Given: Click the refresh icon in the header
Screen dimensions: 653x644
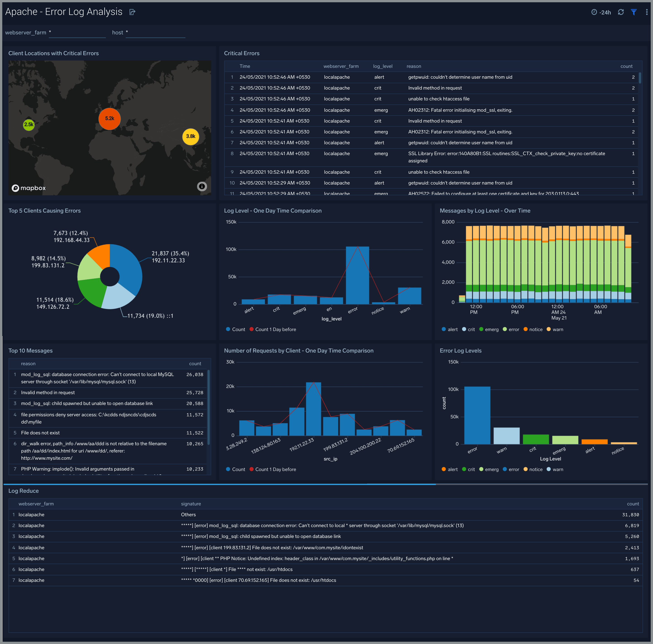Looking at the screenshot, I should pos(621,12).
